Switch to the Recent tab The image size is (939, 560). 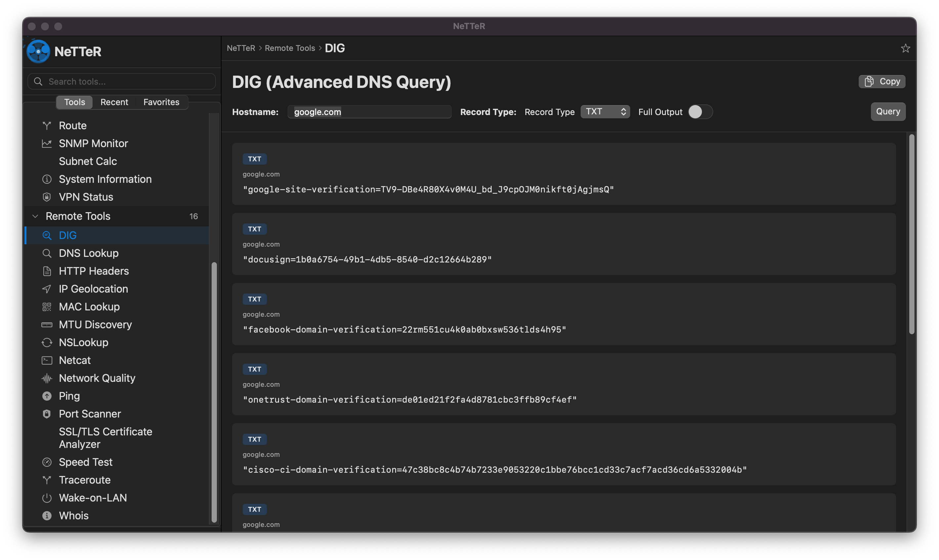point(114,102)
